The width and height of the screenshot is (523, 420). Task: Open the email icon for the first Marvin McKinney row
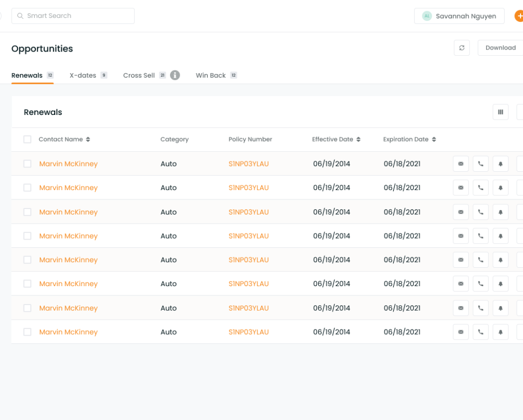point(461,164)
